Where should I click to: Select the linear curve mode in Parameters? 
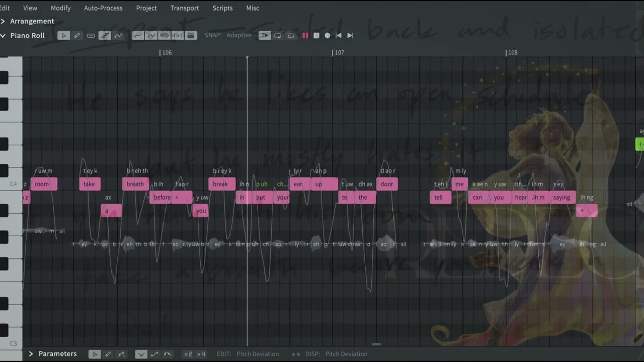(154, 354)
